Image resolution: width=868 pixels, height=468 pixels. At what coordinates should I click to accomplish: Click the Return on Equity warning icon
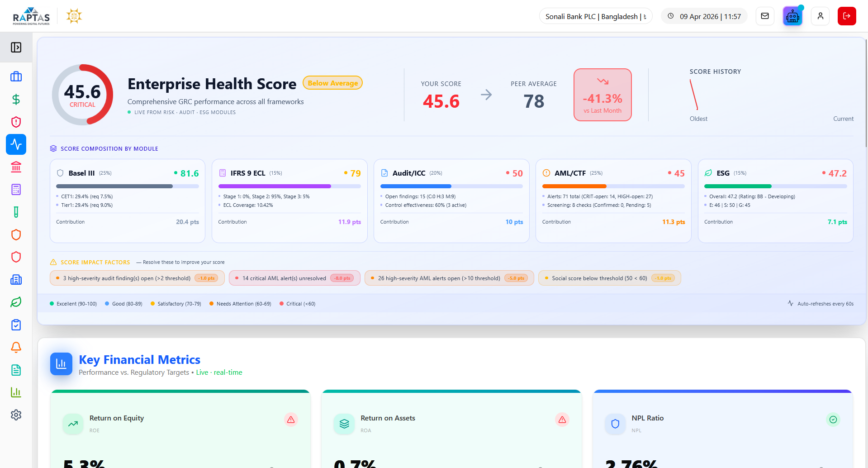pyautogui.click(x=291, y=420)
